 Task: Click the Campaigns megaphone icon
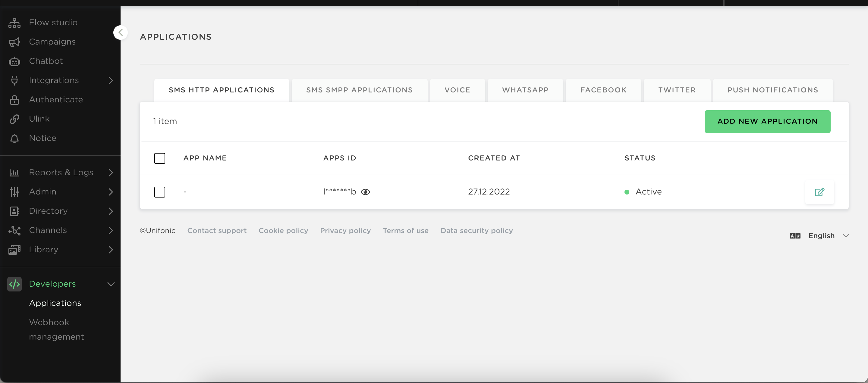tap(14, 42)
